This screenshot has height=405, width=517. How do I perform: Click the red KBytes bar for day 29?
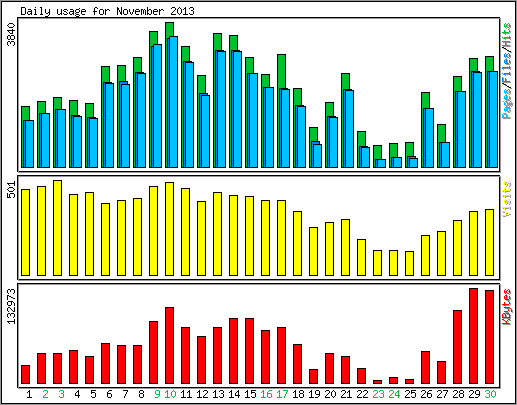point(473,336)
